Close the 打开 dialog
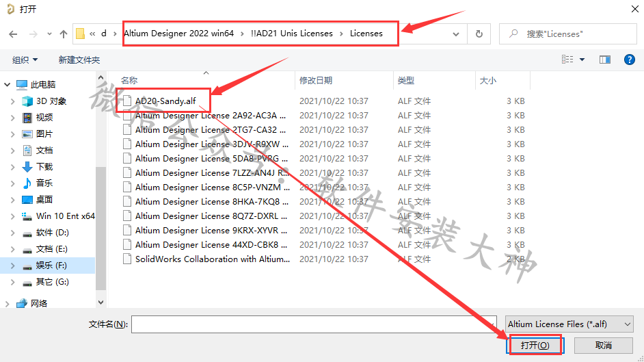 tap(634, 9)
